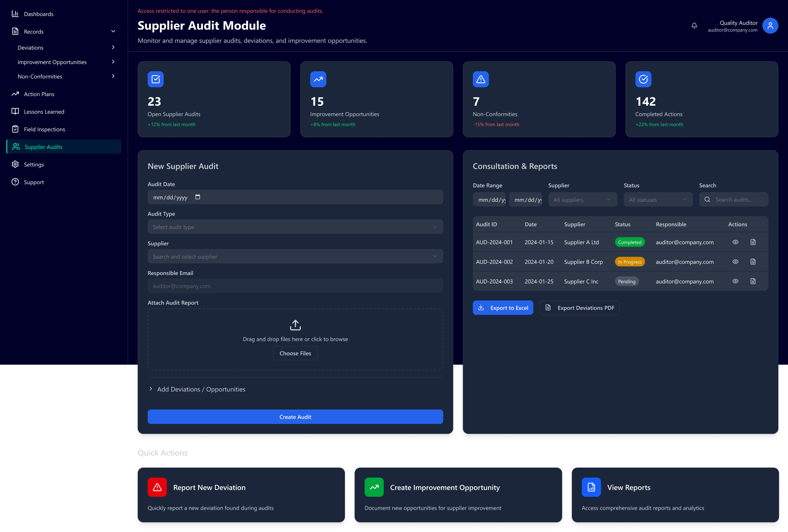Open the Select audit type dropdown
788x532 pixels.
[x=295, y=227]
